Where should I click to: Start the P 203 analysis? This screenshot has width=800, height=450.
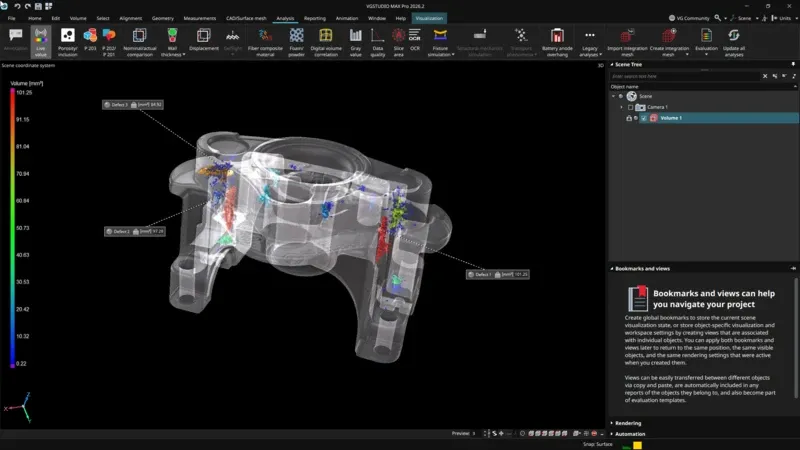tap(90, 40)
